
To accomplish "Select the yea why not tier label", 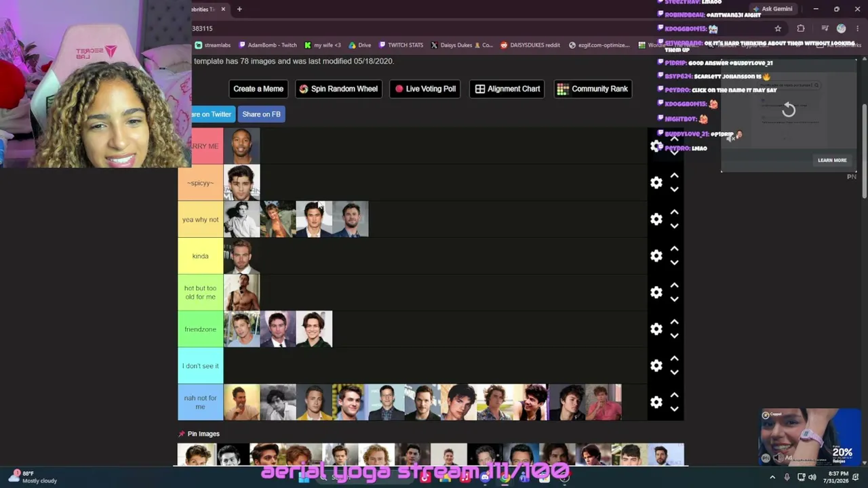I will [201, 220].
